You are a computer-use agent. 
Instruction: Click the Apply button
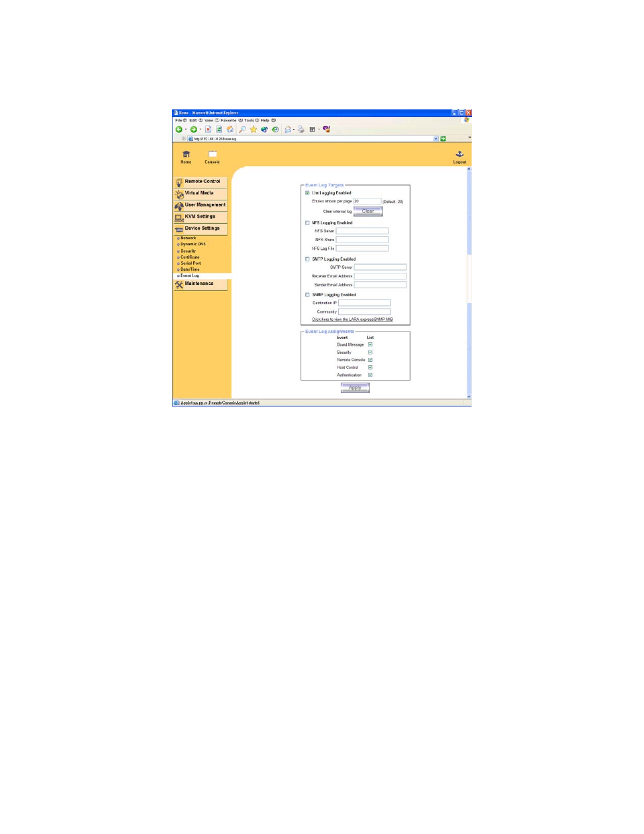click(355, 388)
